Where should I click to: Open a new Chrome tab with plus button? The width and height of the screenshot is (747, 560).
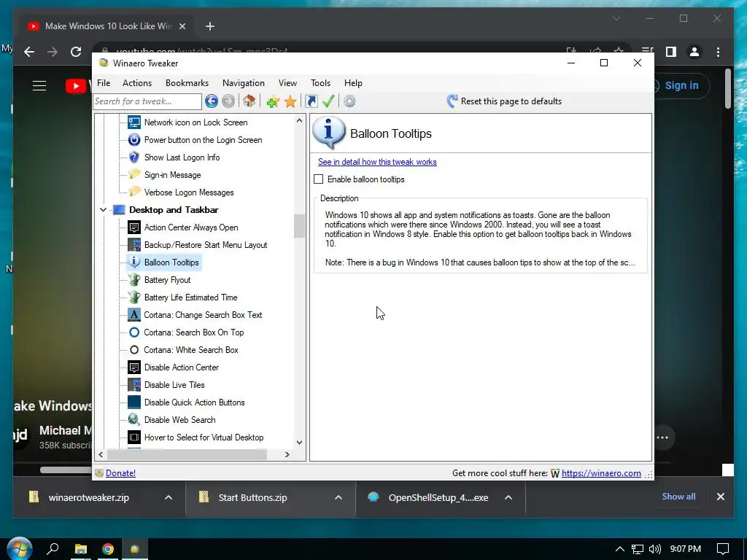click(x=210, y=26)
